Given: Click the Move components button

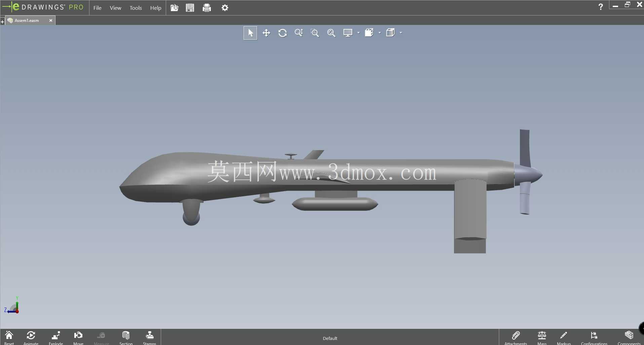Looking at the screenshot, I should tap(78, 338).
